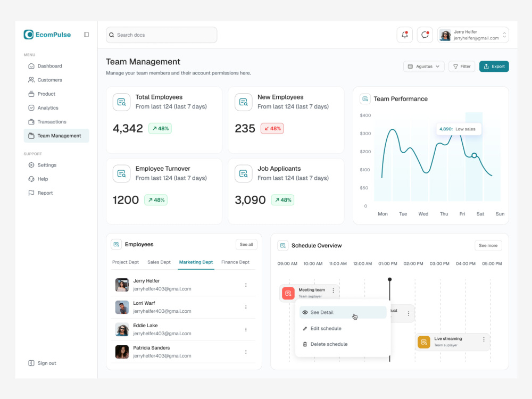This screenshot has height=399, width=532.
Task: Click the 3,090 Job Applicants value
Action: pos(250,200)
